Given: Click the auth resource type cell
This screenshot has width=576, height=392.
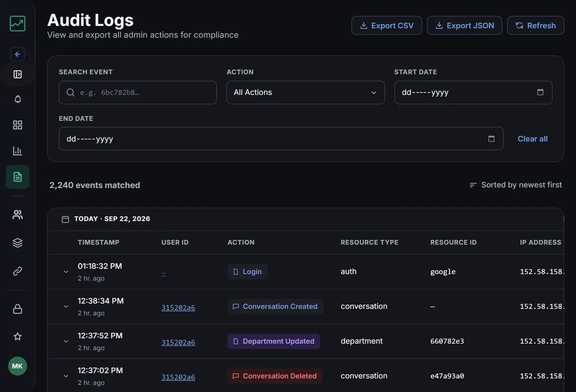Looking at the screenshot, I should [x=348, y=271].
